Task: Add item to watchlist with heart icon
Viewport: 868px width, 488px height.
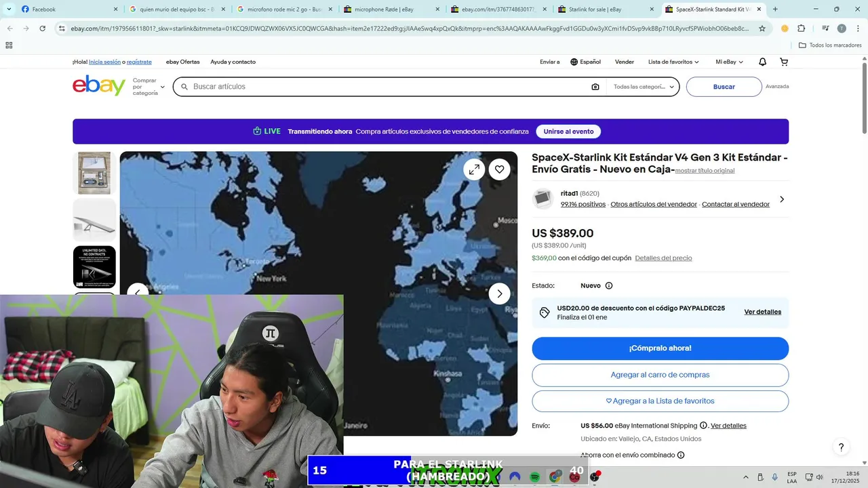Action: [x=499, y=169]
